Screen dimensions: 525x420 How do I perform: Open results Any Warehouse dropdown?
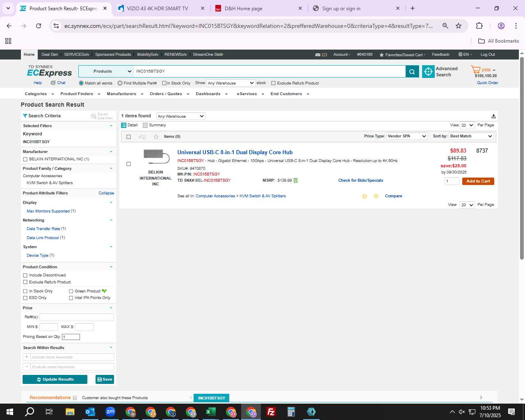click(180, 116)
